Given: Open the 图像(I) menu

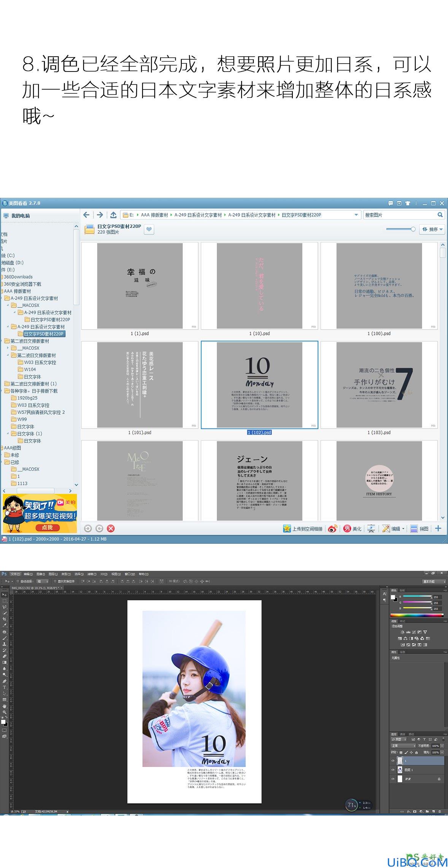Looking at the screenshot, I should [x=40, y=574].
